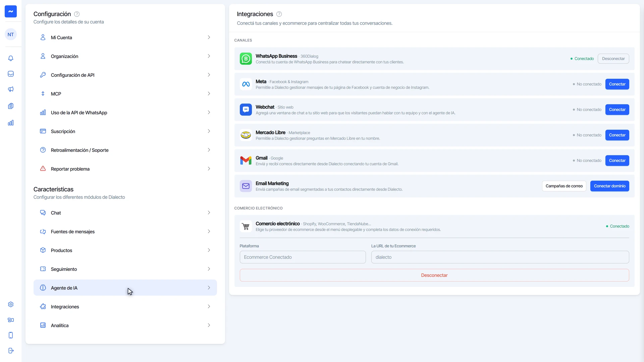The image size is (644, 362).
Task: Click the Gmail logo icon
Action: pyautogui.click(x=246, y=161)
